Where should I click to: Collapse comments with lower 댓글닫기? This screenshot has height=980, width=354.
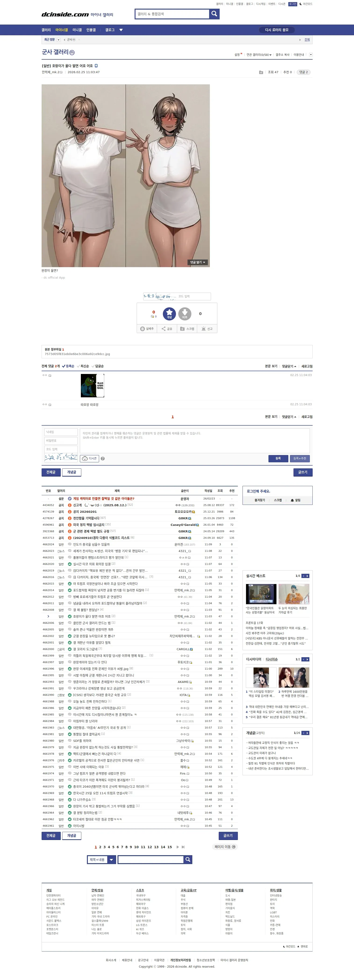289,416
